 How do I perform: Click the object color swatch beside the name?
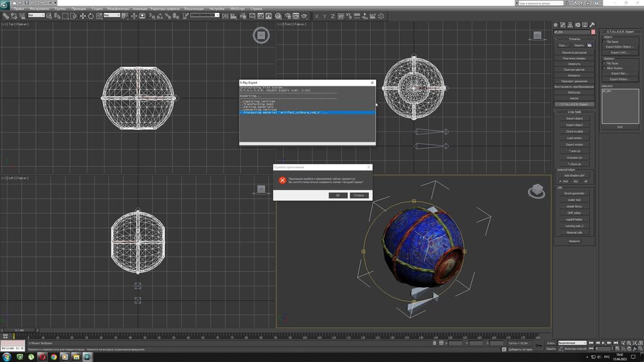coord(593,32)
